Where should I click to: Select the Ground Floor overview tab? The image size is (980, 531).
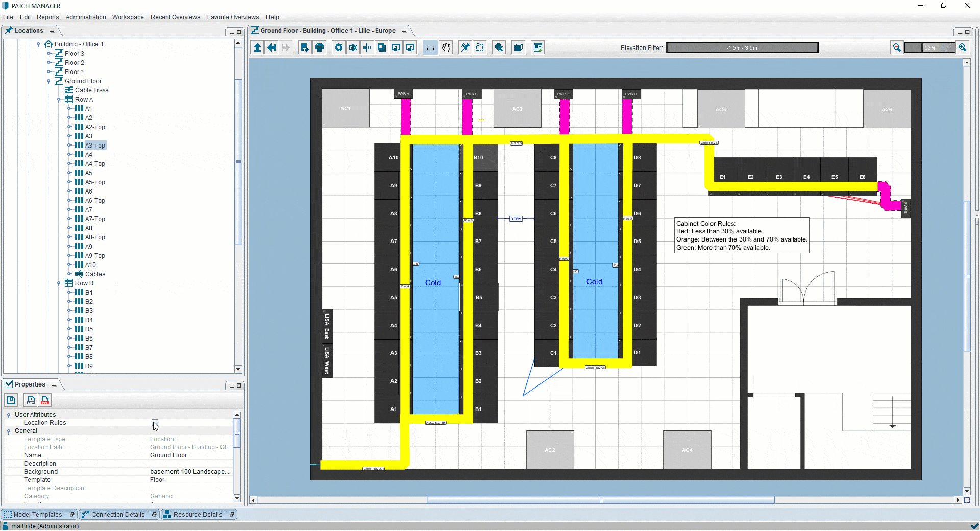coord(328,31)
